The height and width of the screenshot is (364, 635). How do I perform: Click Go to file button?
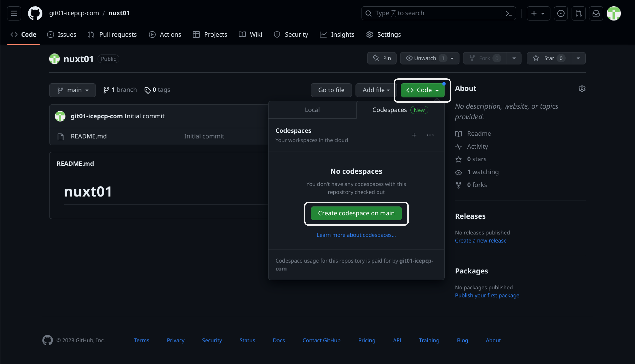point(331,90)
